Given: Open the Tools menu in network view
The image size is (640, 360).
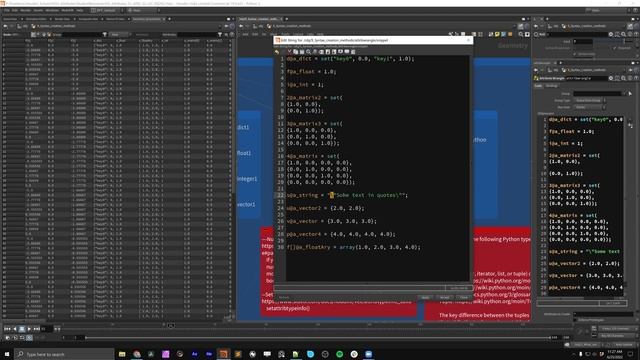Looking at the screenshot, I should (285, 34).
